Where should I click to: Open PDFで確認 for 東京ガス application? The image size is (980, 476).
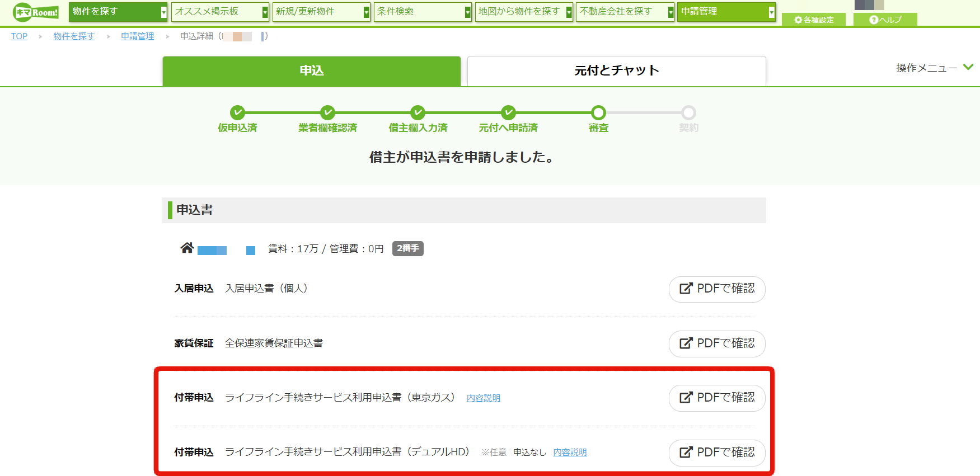tap(717, 398)
